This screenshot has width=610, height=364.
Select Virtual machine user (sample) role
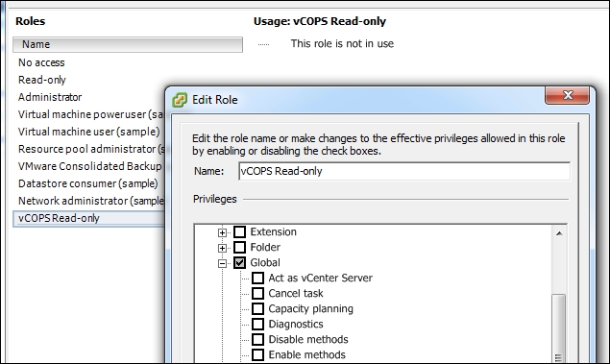click(x=89, y=132)
